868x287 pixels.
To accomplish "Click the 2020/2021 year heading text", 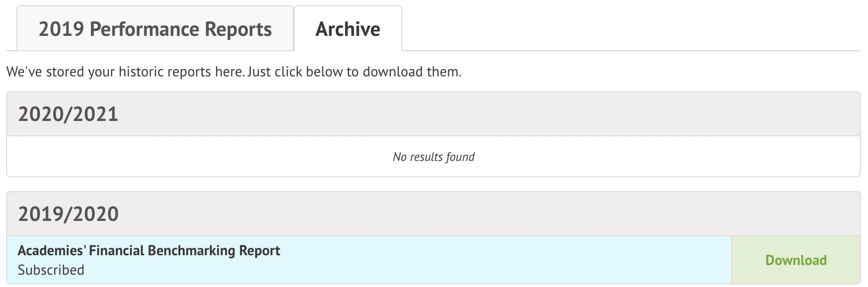I will [x=69, y=114].
